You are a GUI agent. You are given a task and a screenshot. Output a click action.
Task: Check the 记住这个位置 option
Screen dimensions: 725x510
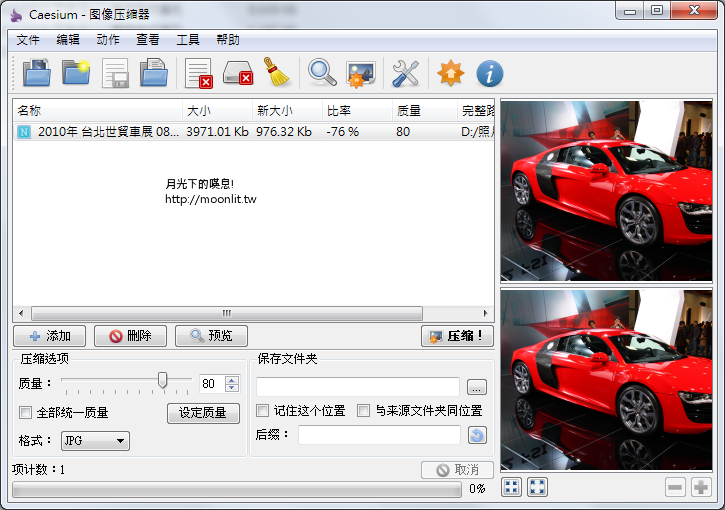[263, 411]
